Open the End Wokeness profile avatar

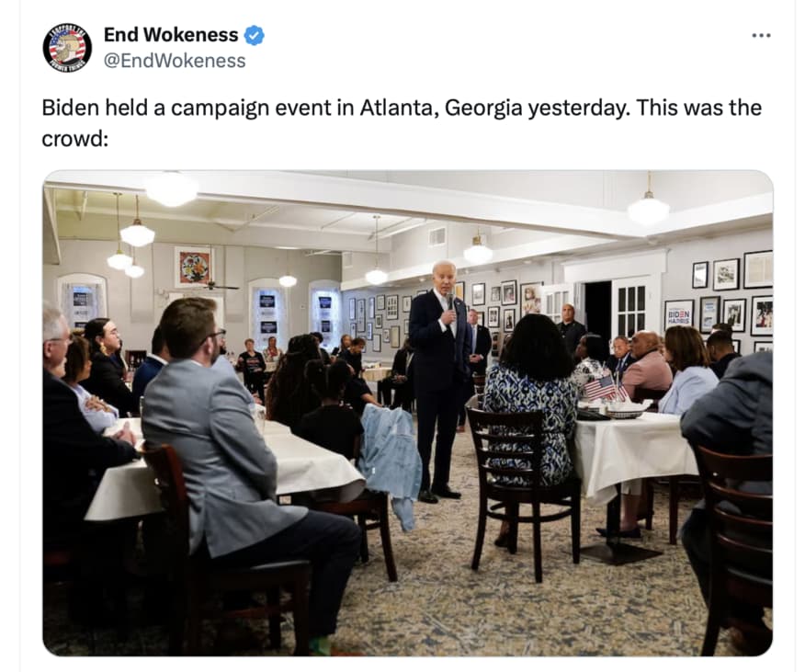coord(67,48)
